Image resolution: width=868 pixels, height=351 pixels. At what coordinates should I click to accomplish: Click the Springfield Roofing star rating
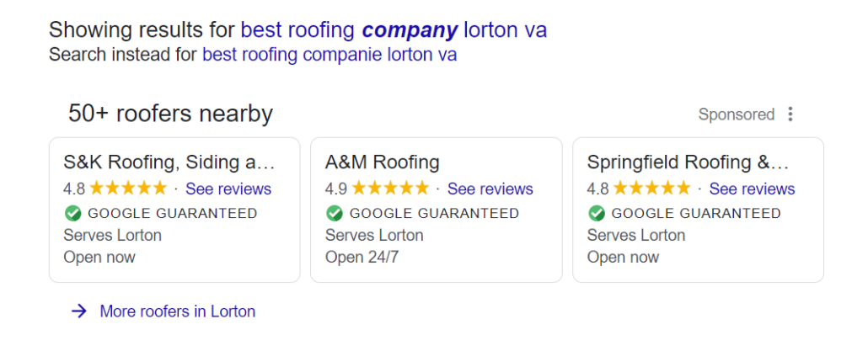point(652,189)
